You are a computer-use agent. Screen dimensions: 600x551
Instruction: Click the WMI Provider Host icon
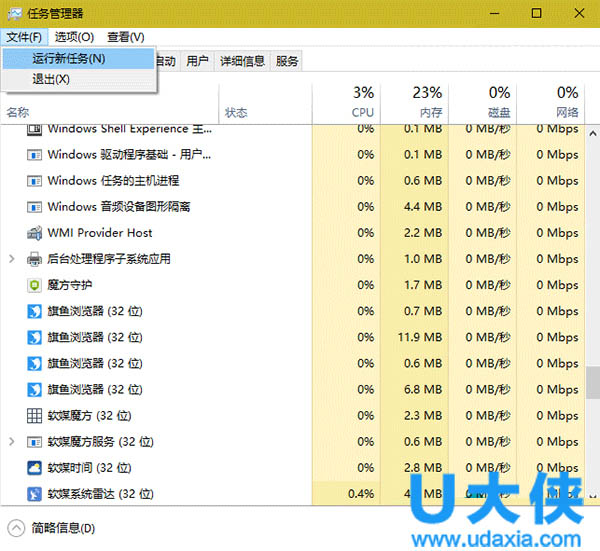pyautogui.click(x=34, y=233)
